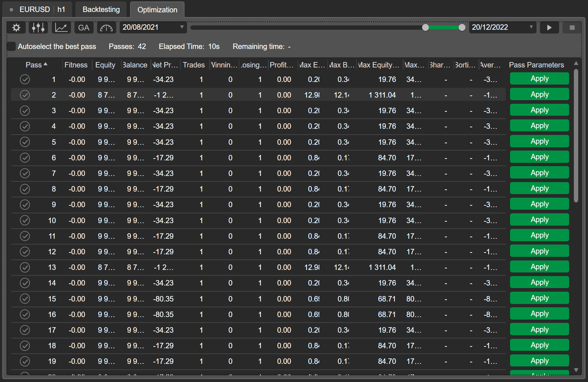This screenshot has width=588, height=382.
Task: Toggle check circle for pass 6
Action: [x=25, y=157]
